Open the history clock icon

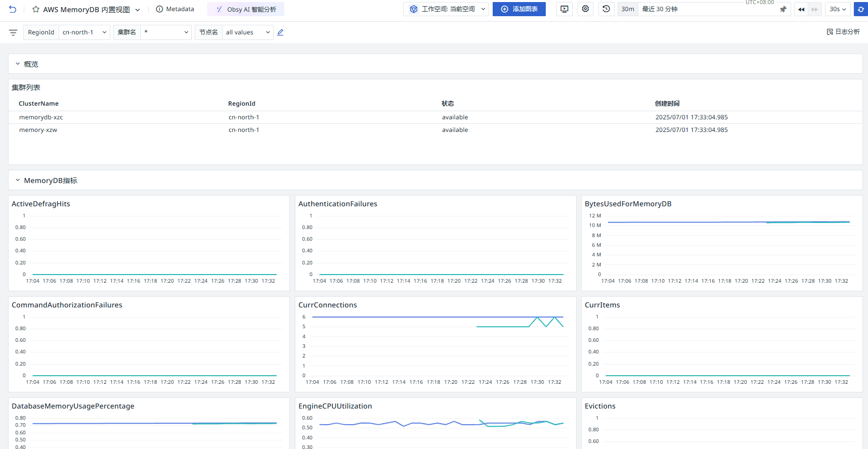coord(606,9)
